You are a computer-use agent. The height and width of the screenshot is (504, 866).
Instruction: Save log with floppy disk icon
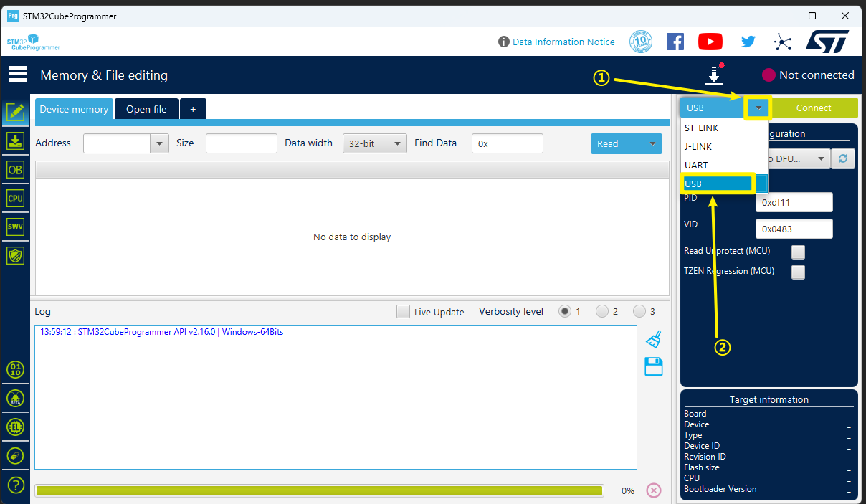pyautogui.click(x=653, y=366)
